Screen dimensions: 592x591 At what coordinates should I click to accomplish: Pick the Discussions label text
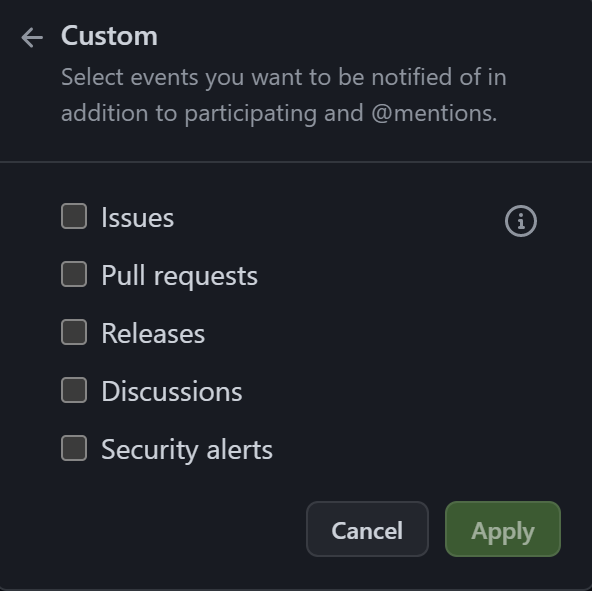tap(172, 392)
